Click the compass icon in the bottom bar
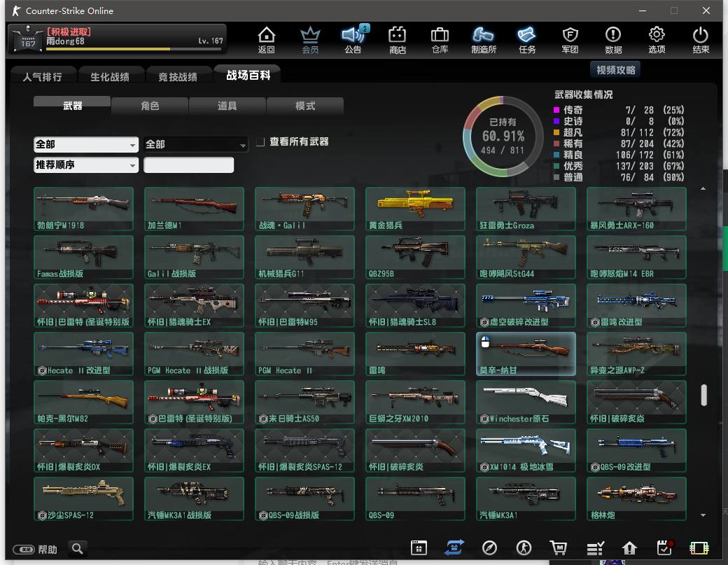This screenshot has height=565, width=728. pyautogui.click(x=489, y=548)
